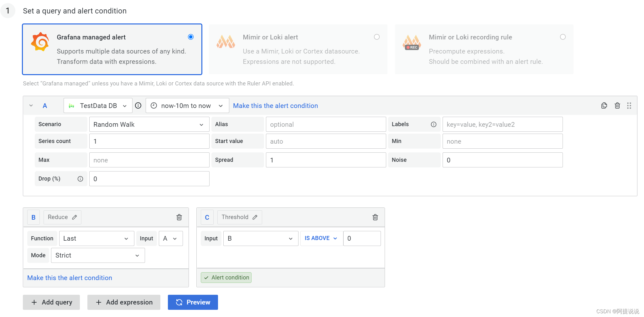Viewport: 644px width, 317px height.
Task: Delete Threshold expression C
Action: pyautogui.click(x=375, y=217)
